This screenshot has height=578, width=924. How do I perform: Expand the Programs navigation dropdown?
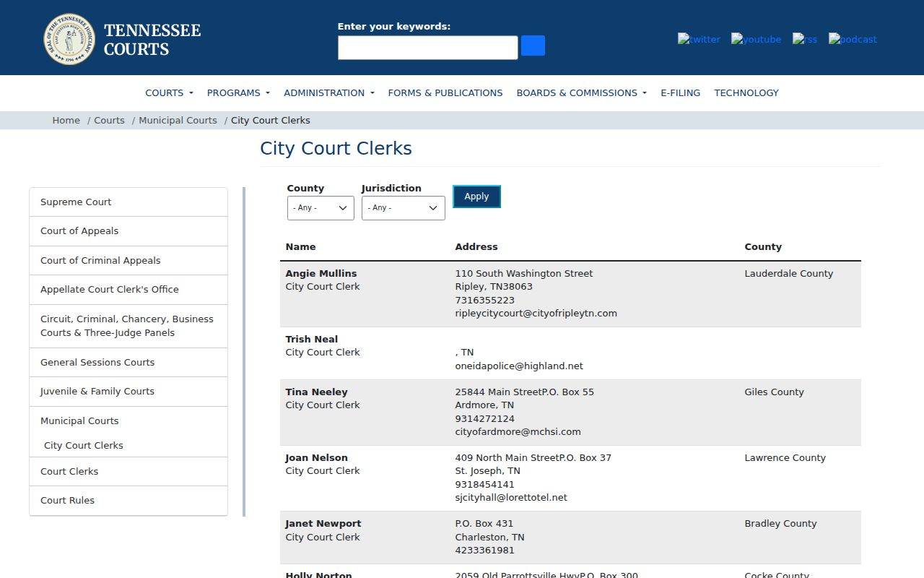pos(238,92)
